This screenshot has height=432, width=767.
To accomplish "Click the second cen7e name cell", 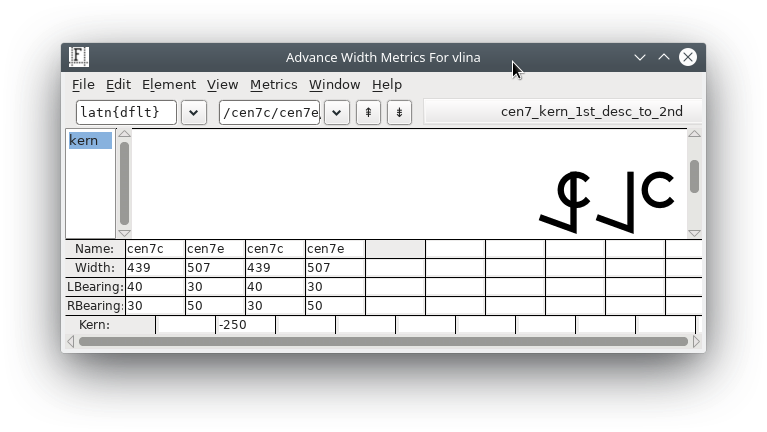I will pyautogui.click(x=336, y=249).
